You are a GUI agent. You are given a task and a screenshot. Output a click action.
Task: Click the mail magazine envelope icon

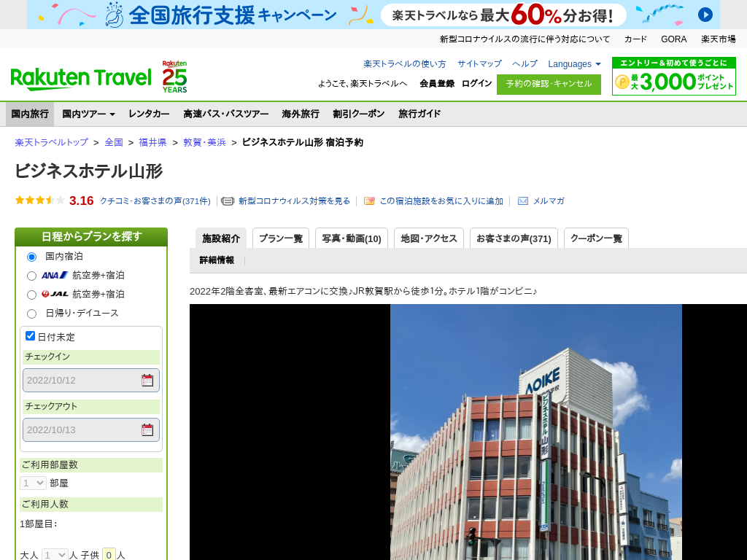(x=523, y=201)
